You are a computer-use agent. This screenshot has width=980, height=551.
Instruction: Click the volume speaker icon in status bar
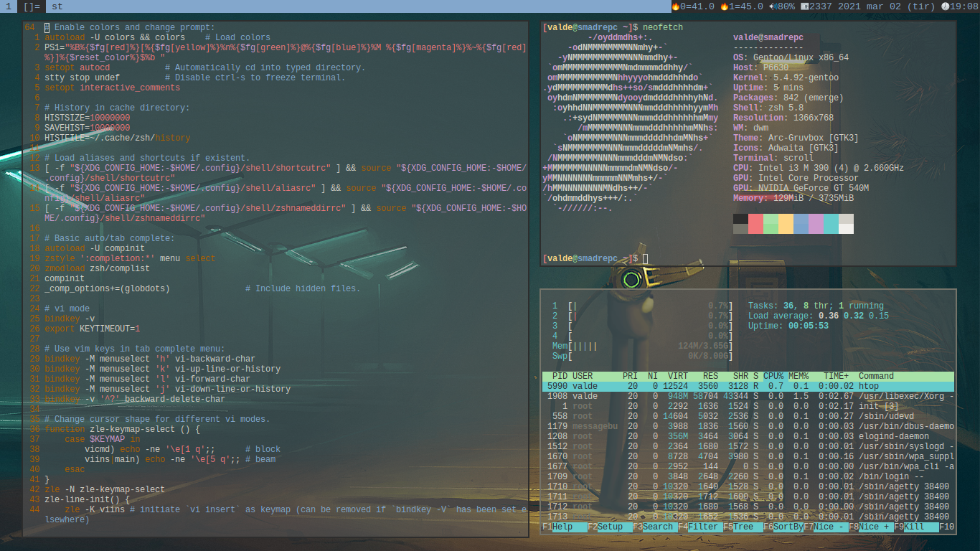click(772, 6)
